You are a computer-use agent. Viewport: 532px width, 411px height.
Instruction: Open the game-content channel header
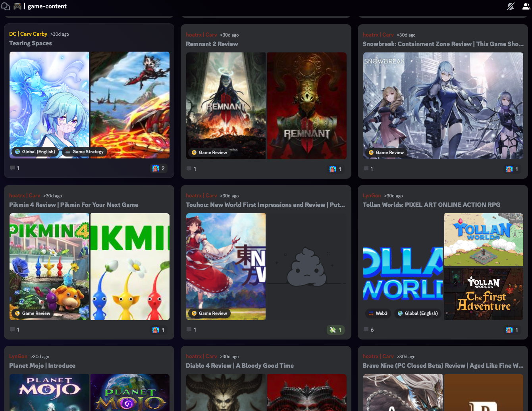click(x=47, y=6)
